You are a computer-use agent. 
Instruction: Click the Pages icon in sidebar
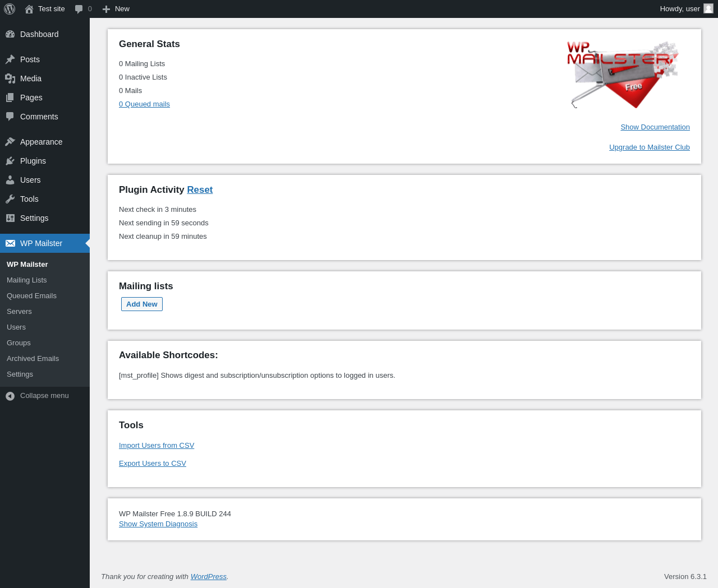[10, 98]
